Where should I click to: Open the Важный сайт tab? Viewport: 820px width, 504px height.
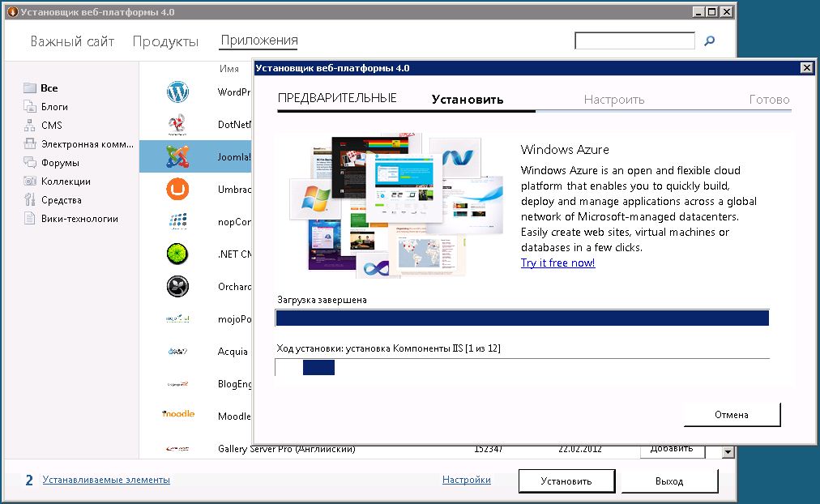point(72,41)
